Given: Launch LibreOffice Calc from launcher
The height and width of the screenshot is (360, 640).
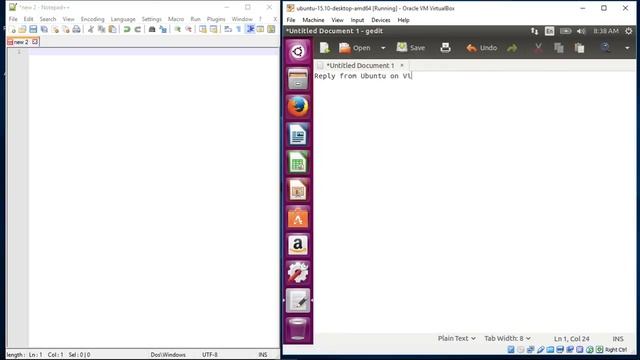Looking at the screenshot, I should (298, 162).
